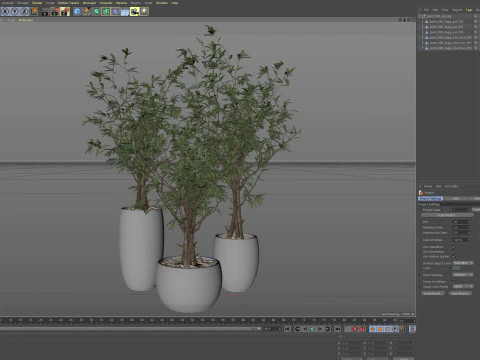This screenshot has width=480, height=360.
Task: Toggle Use Generators checkbox
Action: pyautogui.click(x=454, y=252)
